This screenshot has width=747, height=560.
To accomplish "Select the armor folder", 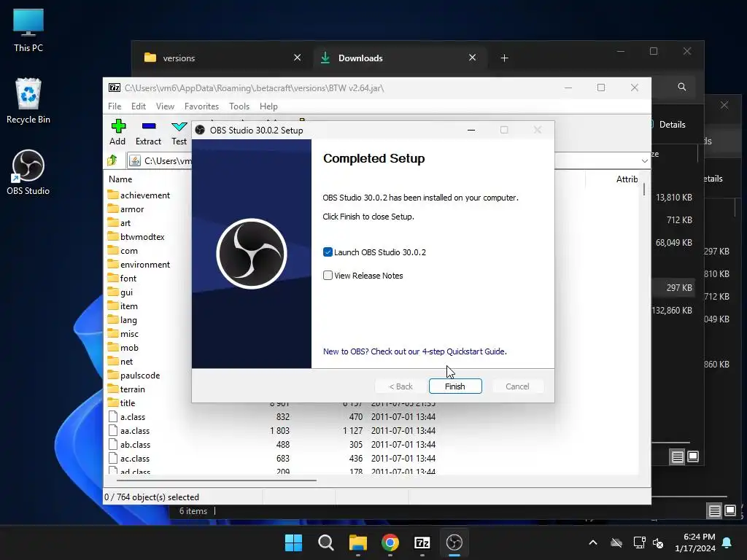I will coord(125,209).
